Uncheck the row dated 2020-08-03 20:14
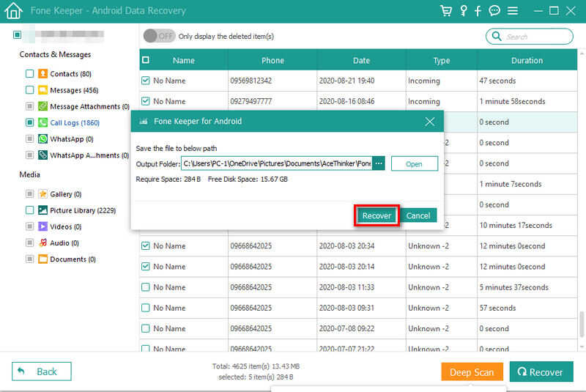Screen dimensions: 586x392 tap(146, 267)
